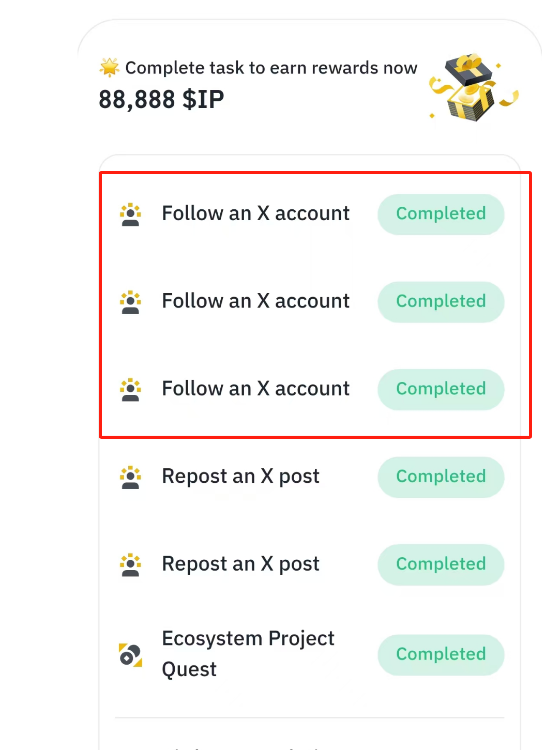Tap the person icon of second Repost task
The height and width of the screenshot is (750, 560).
[x=130, y=565]
